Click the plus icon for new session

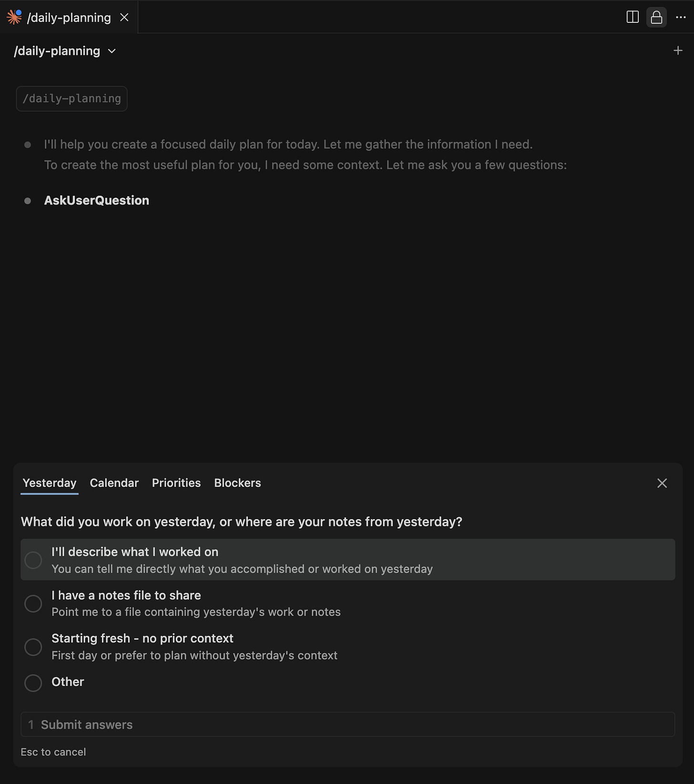(x=678, y=50)
